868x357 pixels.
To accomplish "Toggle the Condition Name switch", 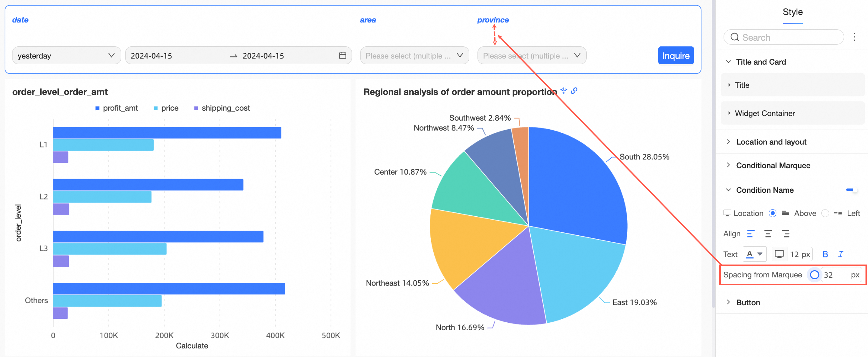I will 852,190.
